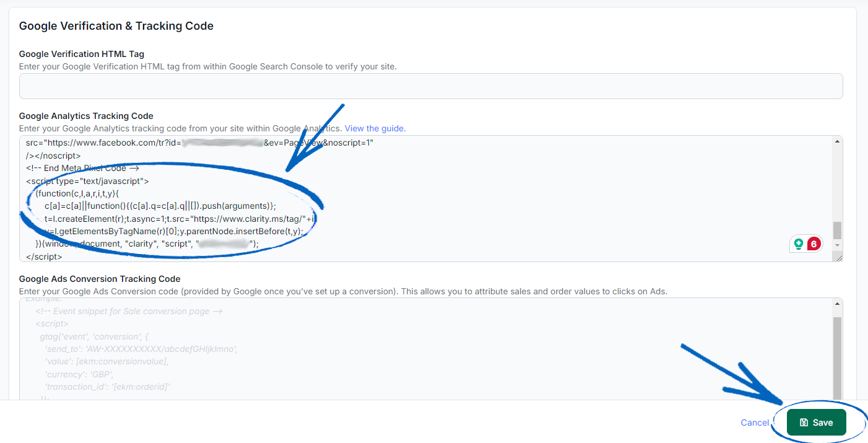Click the 'Google Verification HTML Tag' label

click(x=82, y=54)
